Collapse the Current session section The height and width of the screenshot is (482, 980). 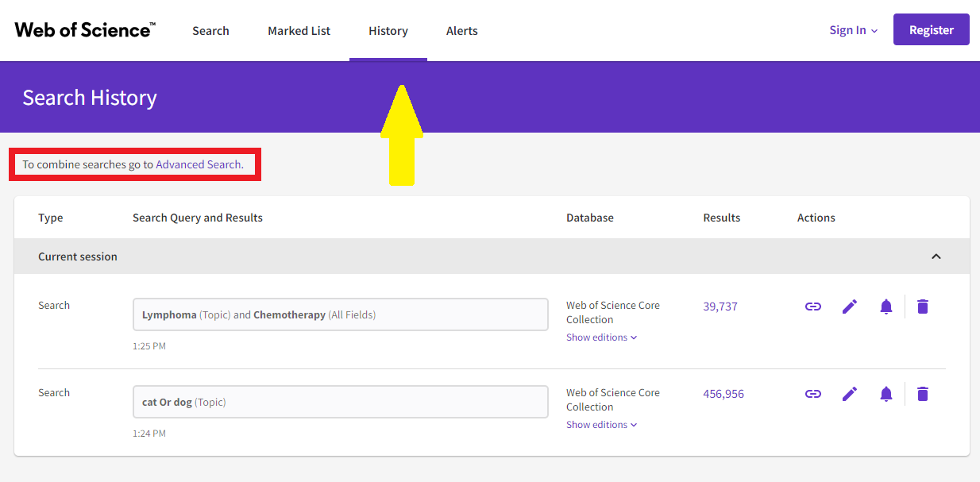936,256
